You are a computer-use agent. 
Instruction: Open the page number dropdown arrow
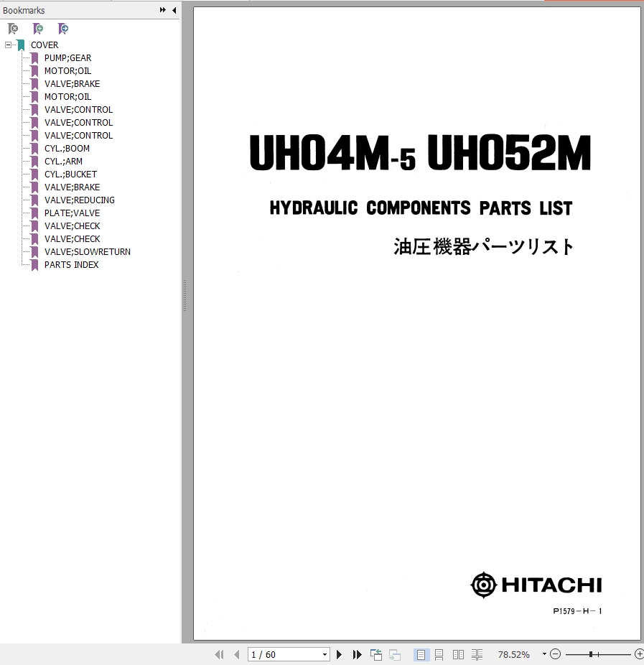325,654
